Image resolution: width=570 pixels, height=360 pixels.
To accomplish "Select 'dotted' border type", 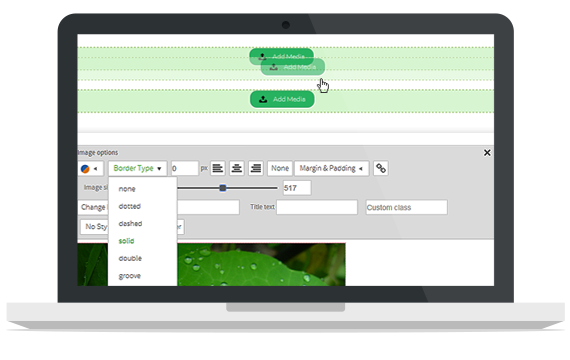I will (x=129, y=206).
